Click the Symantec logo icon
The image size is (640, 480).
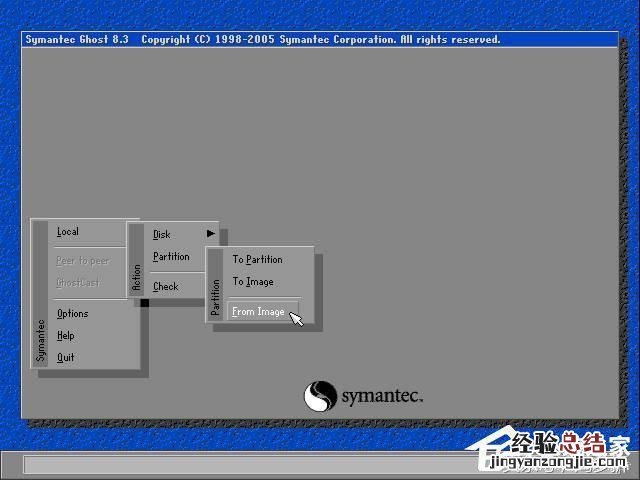click(320, 396)
